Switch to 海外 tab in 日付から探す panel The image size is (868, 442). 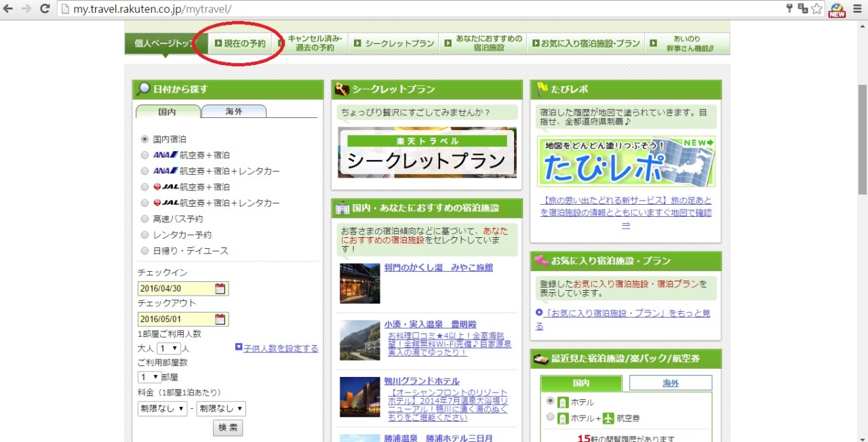tap(234, 112)
